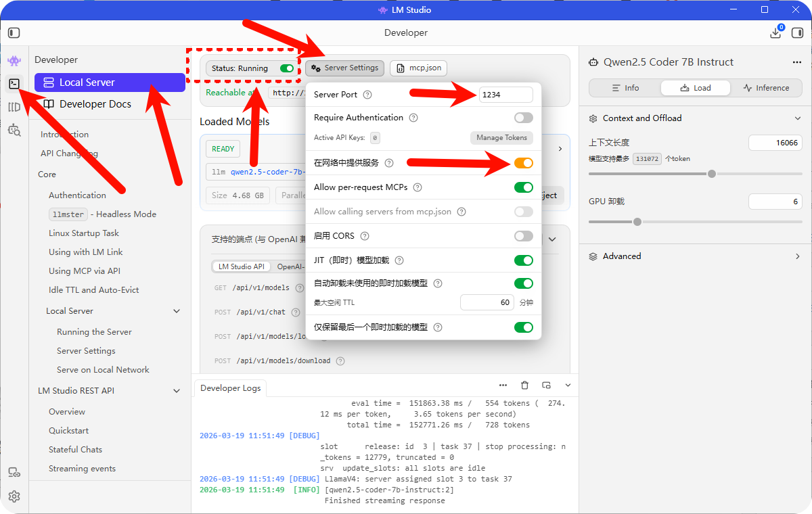The height and width of the screenshot is (514, 812).
Task: Open the Discover search sidebar icon
Action: click(x=14, y=130)
